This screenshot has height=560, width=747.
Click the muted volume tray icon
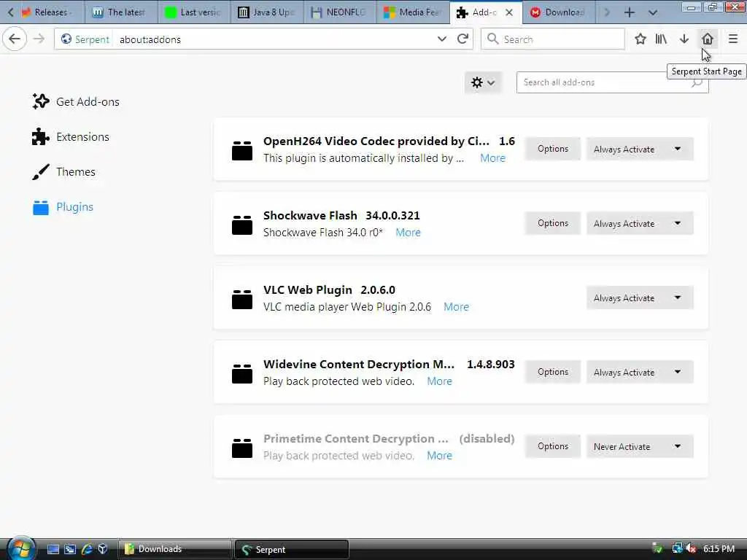[x=691, y=548]
